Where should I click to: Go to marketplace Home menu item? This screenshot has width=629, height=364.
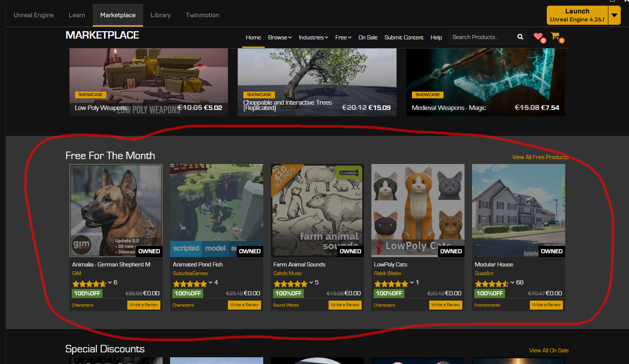(253, 38)
